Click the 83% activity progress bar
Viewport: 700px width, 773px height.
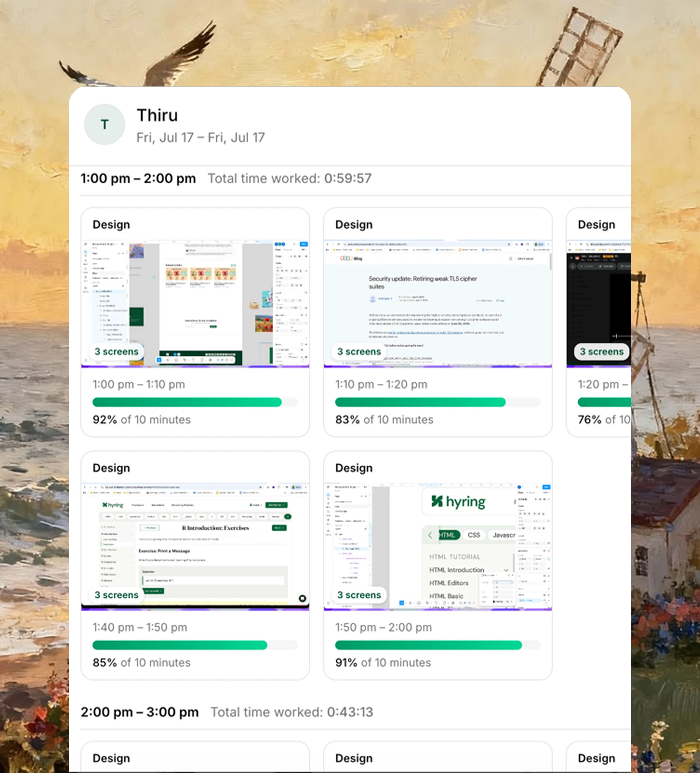click(438, 402)
